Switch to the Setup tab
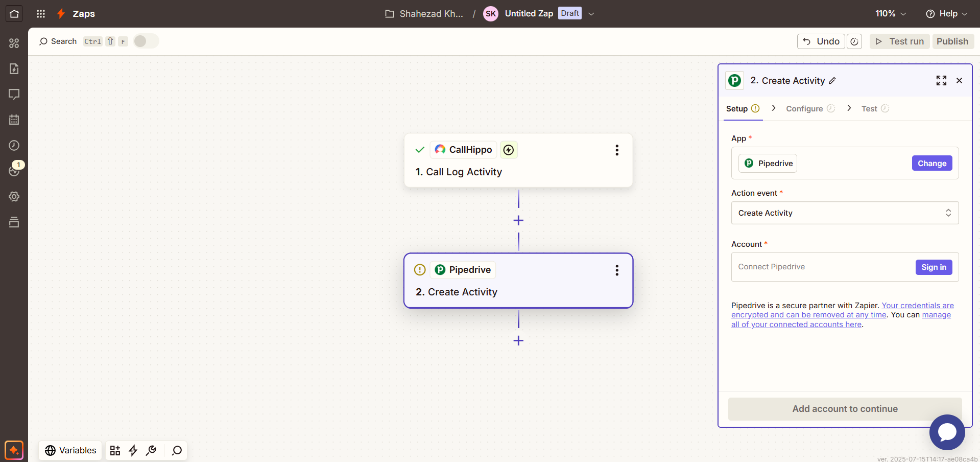Screen dimensions: 980x462 click(743, 109)
